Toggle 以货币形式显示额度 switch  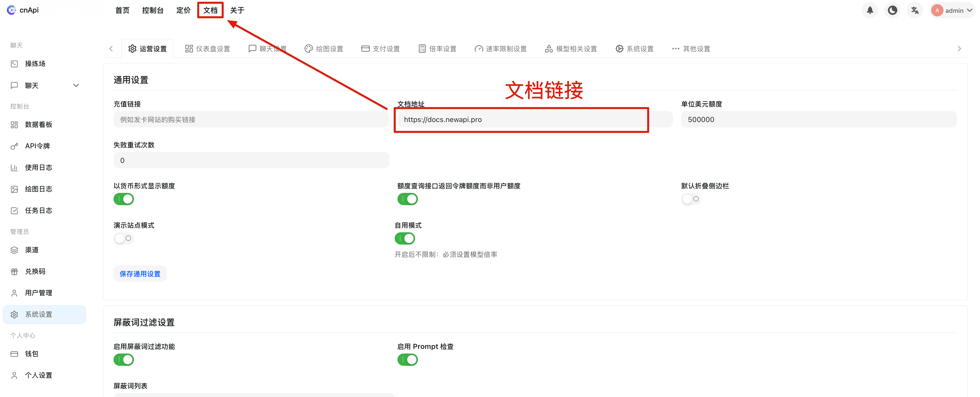coord(124,199)
